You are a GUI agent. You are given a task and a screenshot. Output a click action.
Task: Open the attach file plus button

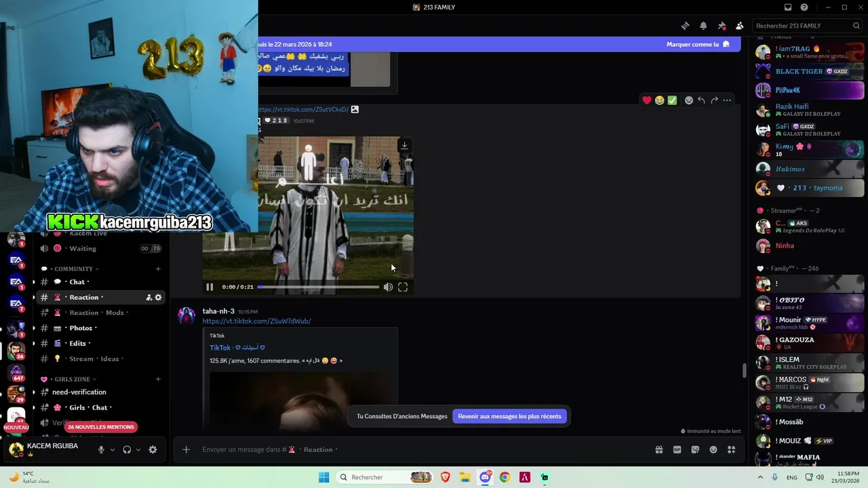pos(186,449)
